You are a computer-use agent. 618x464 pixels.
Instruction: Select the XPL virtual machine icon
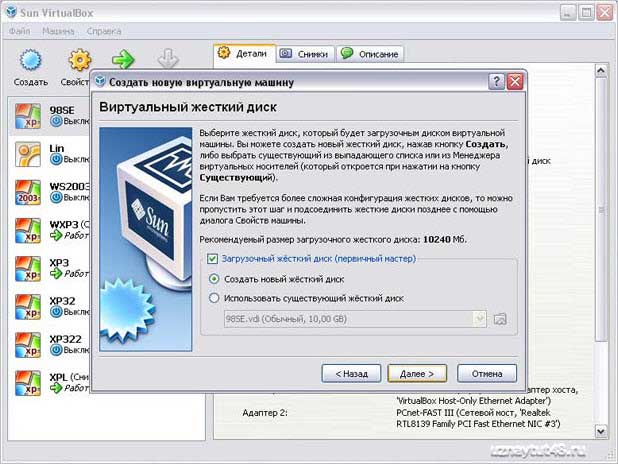click(28, 383)
